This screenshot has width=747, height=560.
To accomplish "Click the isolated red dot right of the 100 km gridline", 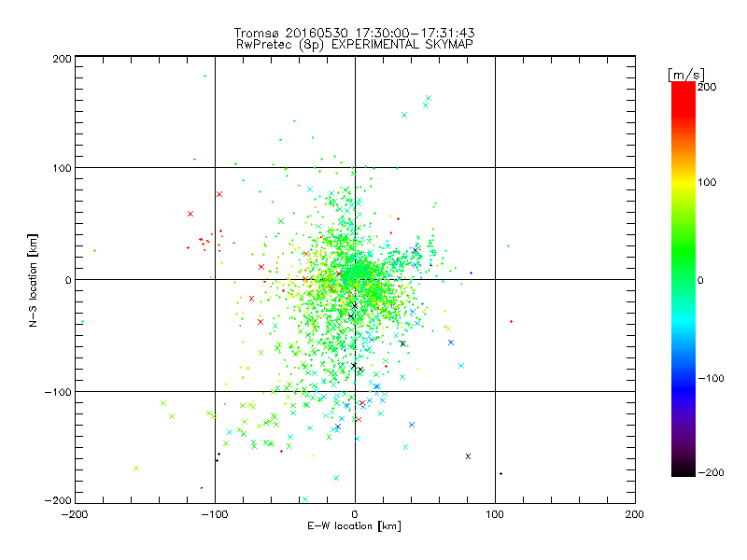I will point(511,322).
